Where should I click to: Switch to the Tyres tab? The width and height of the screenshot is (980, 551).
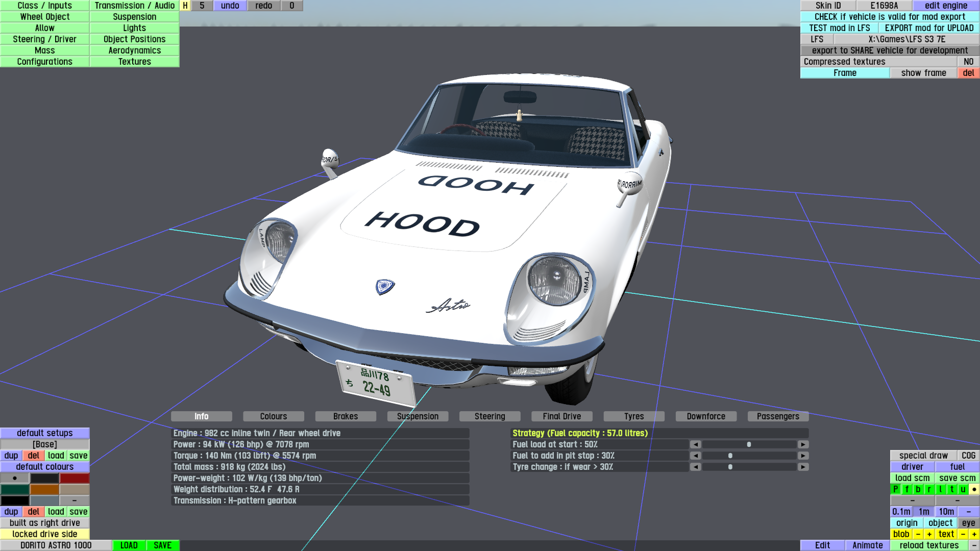point(633,416)
